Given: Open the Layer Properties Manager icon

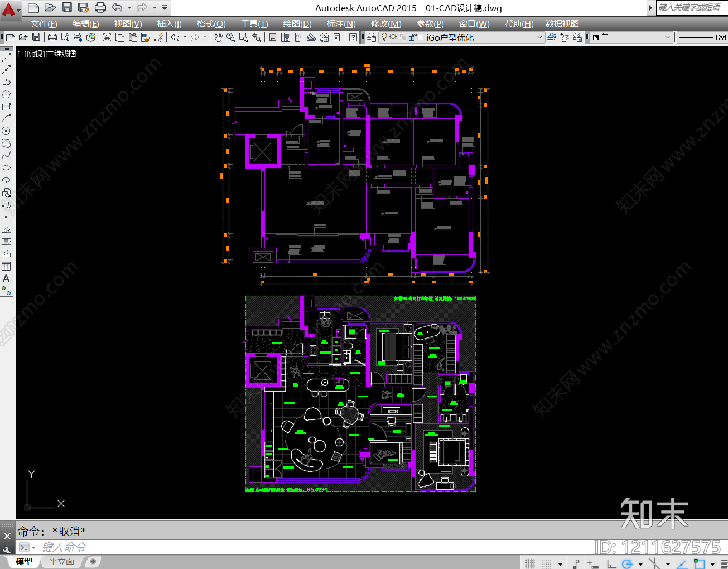Looking at the screenshot, I should tap(372, 37).
